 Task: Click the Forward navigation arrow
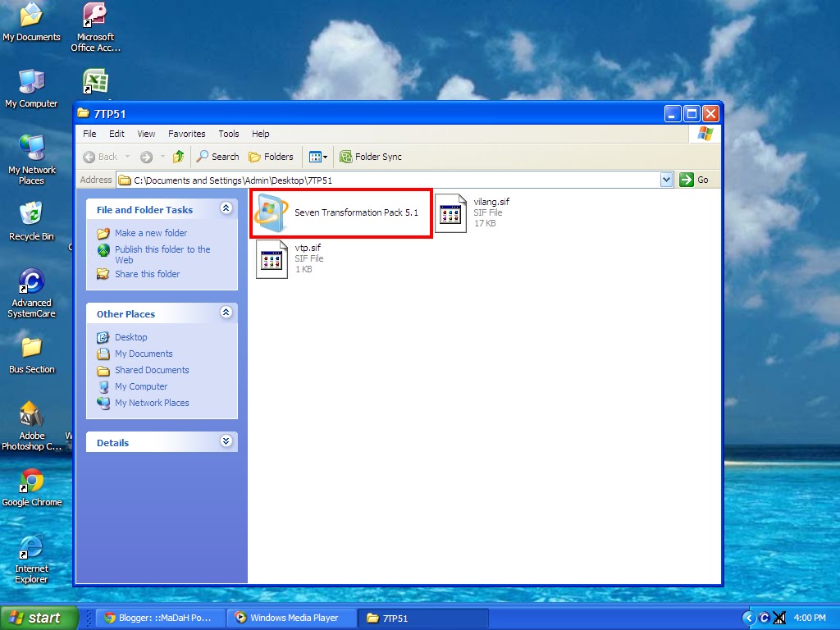point(146,157)
